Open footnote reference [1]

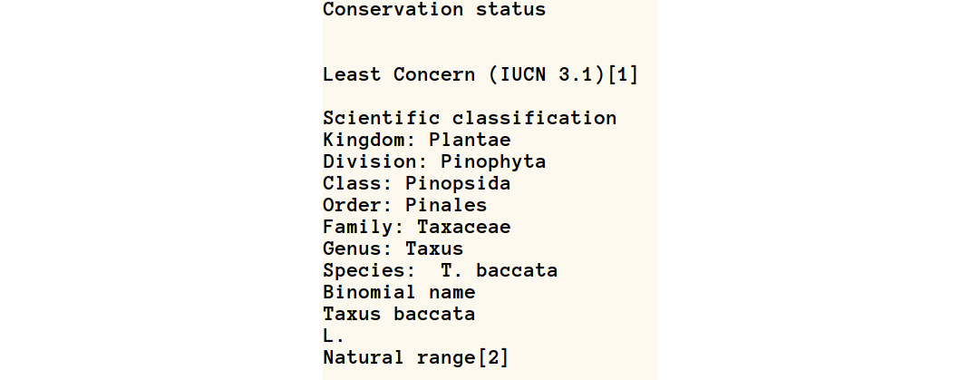point(622,75)
